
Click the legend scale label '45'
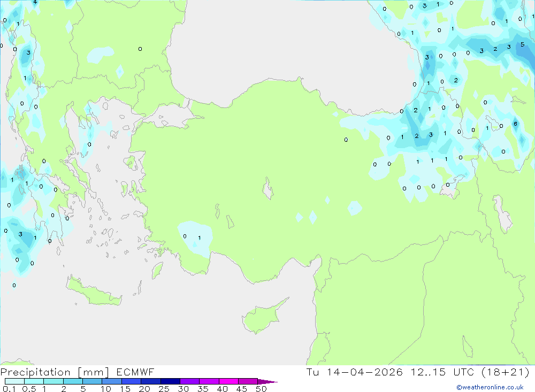242,389
